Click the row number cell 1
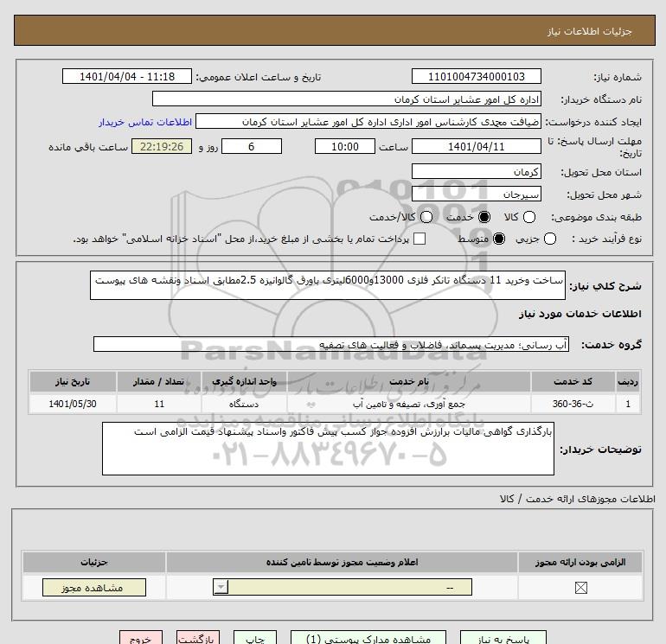The image size is (666, 644). 628,404
